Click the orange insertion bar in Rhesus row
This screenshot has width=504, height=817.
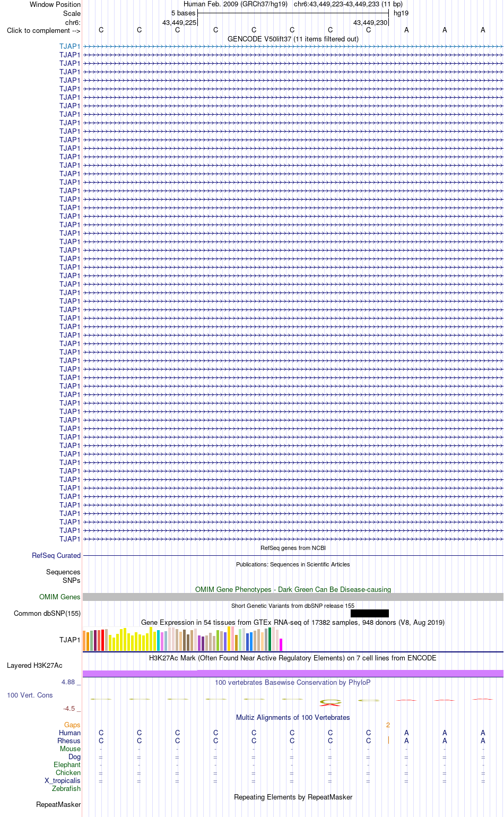(x=388, y=740)
